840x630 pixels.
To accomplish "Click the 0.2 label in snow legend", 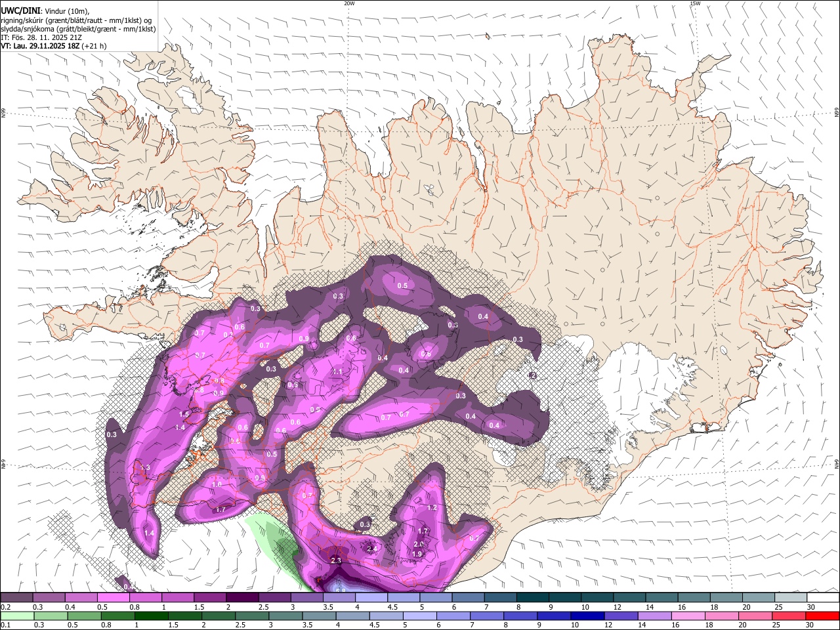I will click(5, 607).
